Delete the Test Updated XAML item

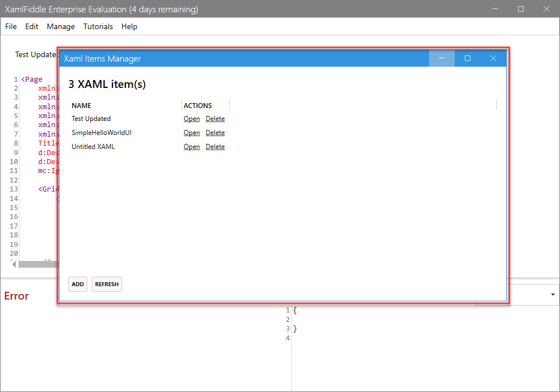click(x=215, y=119)
